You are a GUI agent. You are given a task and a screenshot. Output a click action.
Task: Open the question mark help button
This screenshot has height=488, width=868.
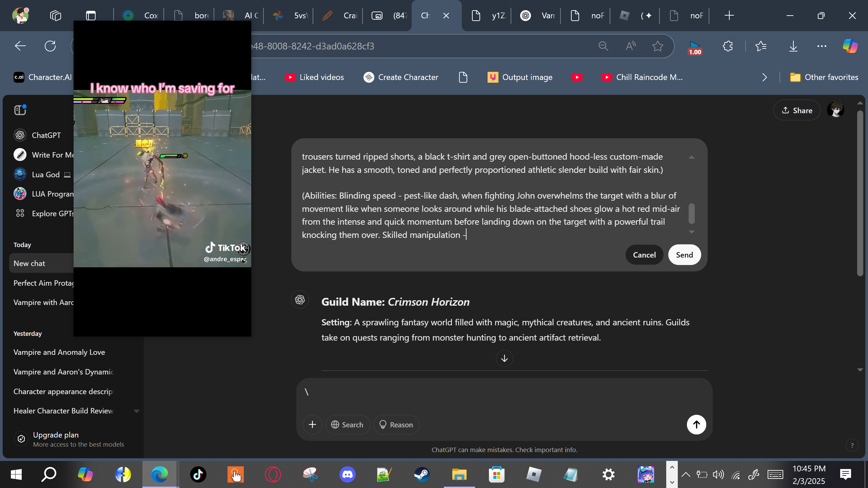click(x=852, y=445)
